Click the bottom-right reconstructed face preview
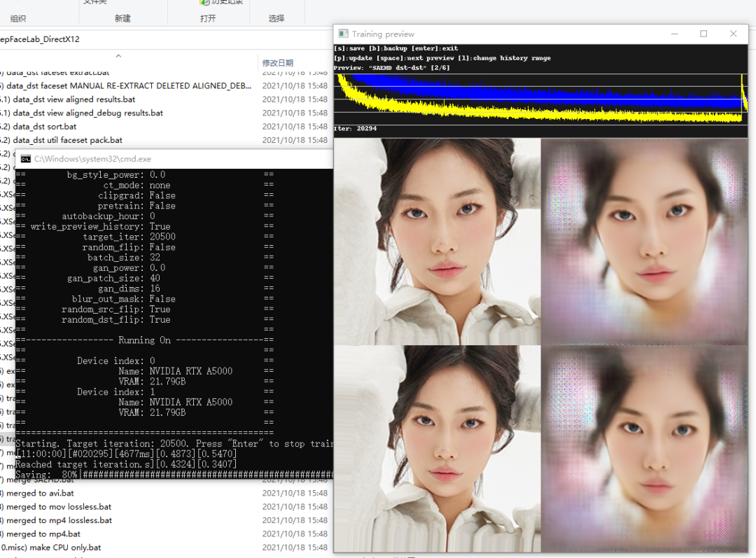 tap(644, 448)
